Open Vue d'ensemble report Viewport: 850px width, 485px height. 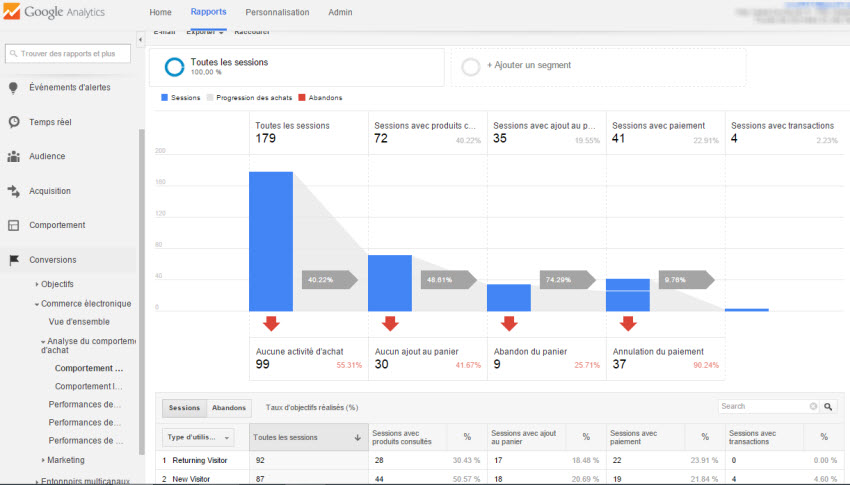tap(79, 322)
